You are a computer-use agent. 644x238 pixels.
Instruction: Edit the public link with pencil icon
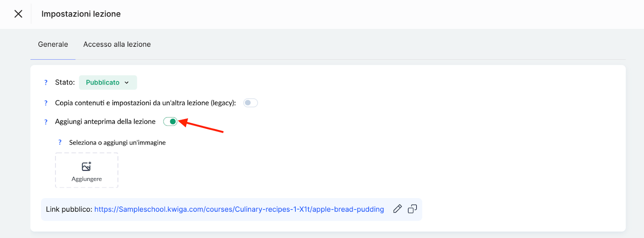click(x=397, y=209)
